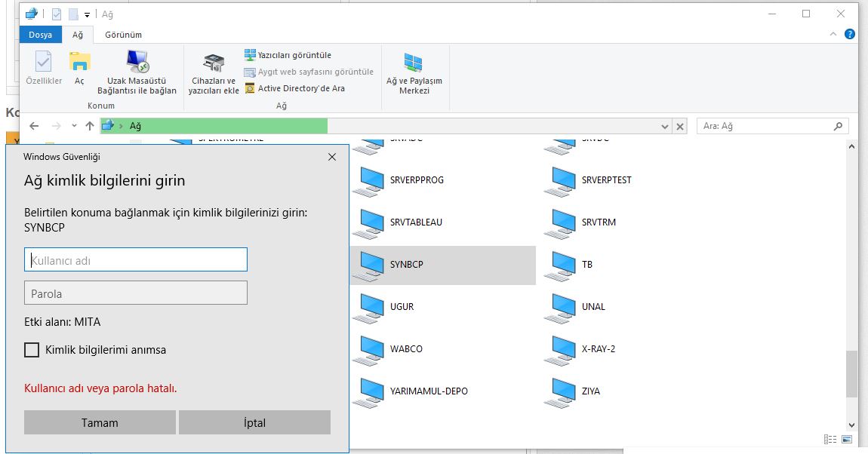
Task: Select the SRVERPPROG computer icon
Action: (x=371, y=180)
